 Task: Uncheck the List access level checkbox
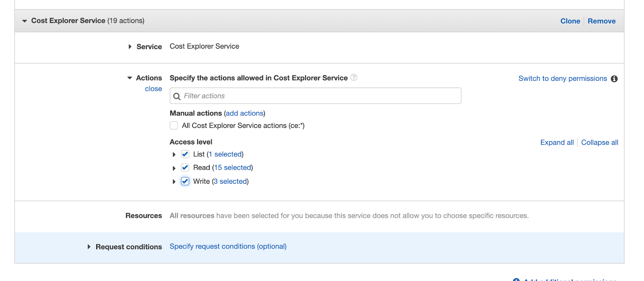[x=185, y=154]
